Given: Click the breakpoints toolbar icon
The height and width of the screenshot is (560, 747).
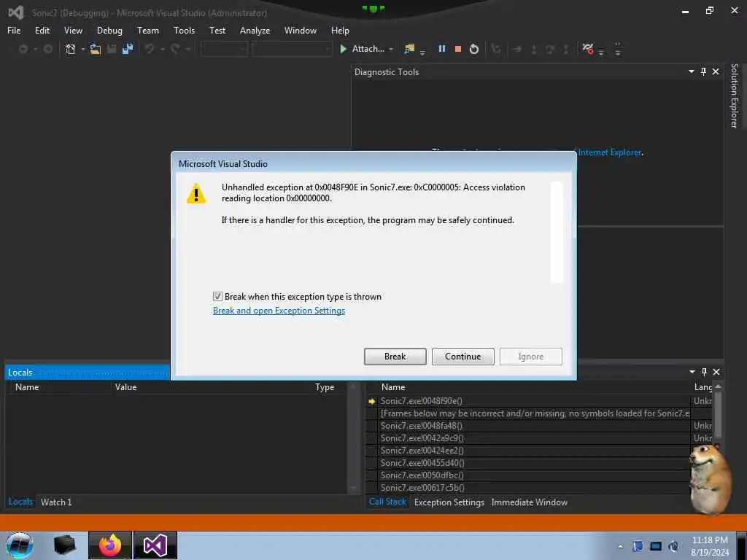Looking at the screenshot, I should tap(588, 49).
